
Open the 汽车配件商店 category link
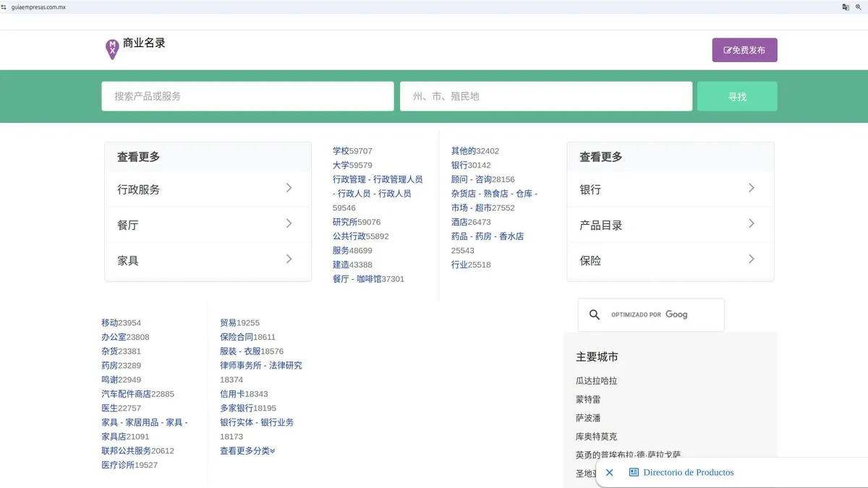point(126,393)
